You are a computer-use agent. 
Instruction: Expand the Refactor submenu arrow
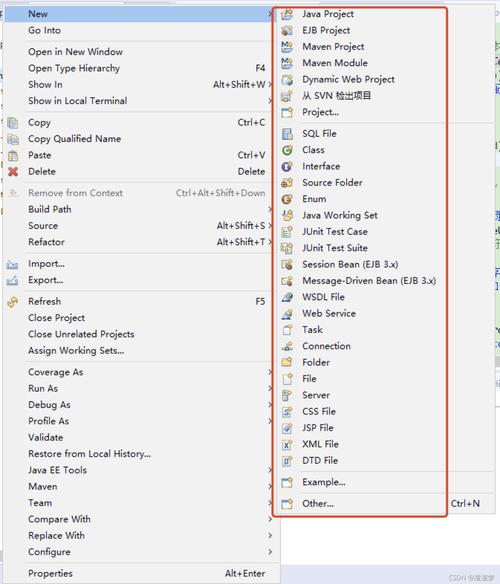(x=270, y=242)
